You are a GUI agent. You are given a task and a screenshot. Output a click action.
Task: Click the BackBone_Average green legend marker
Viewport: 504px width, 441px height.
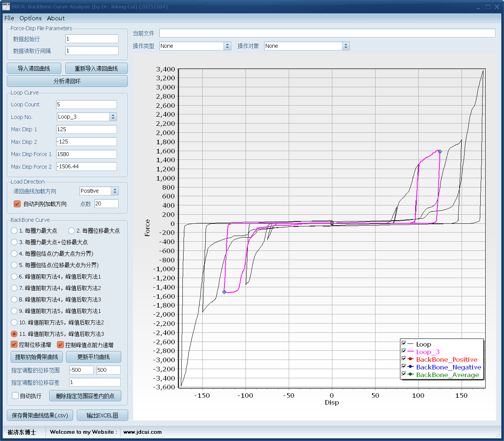(410, 374)
